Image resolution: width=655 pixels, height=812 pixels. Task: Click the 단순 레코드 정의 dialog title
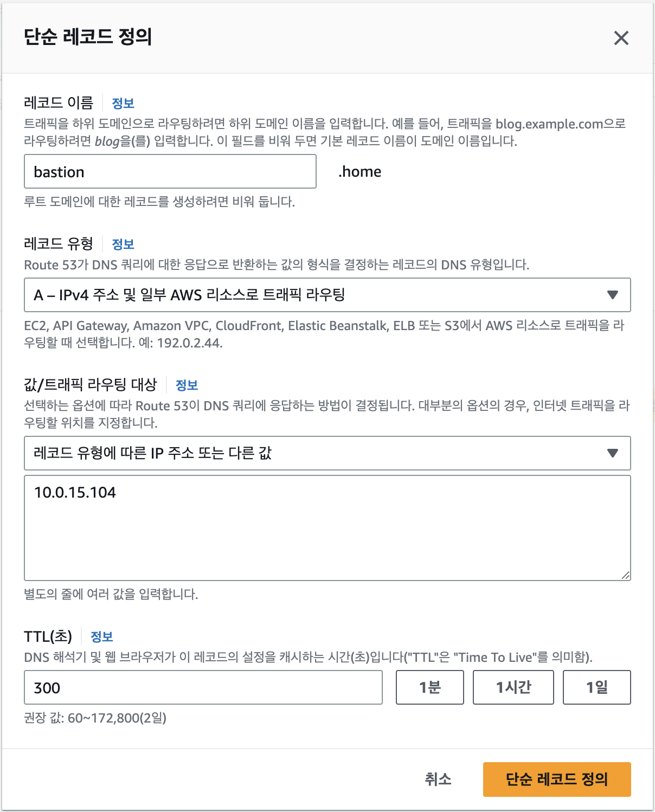click(88, 37)
